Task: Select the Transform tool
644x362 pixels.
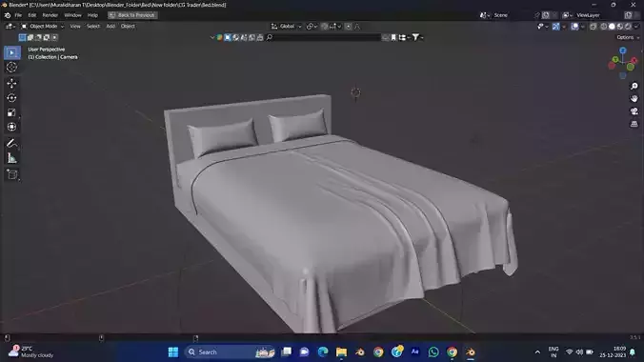Action: [x=12, y=127]
